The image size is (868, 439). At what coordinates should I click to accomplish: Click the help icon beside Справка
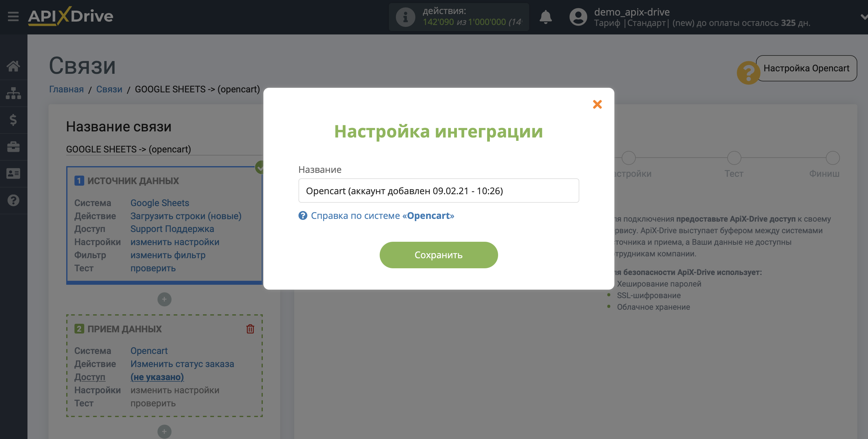[302, 216]
